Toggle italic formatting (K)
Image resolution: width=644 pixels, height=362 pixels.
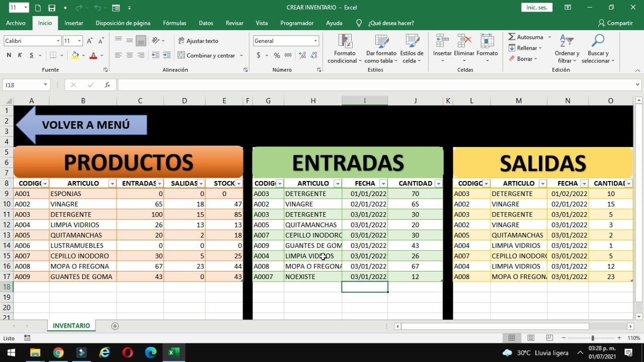tap(20, 55)
